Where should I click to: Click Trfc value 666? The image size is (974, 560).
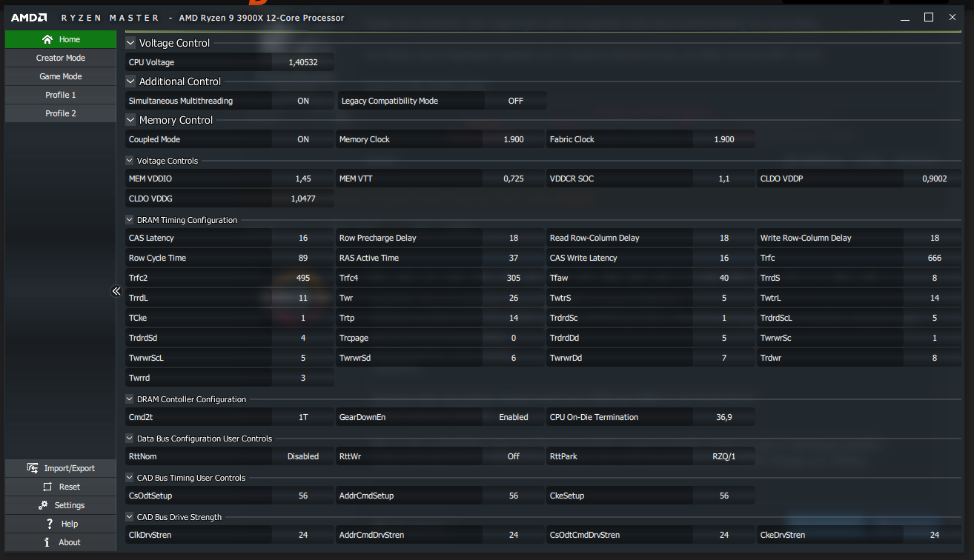[935, 258]
